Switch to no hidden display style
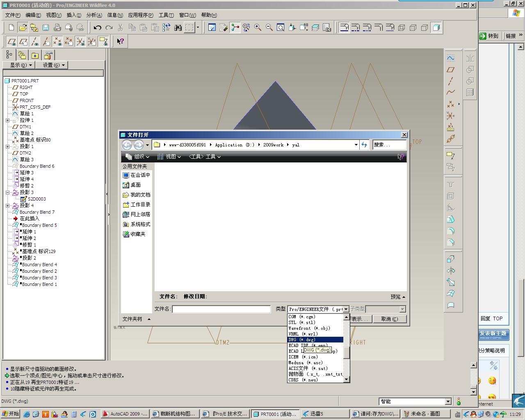525x420 pixels. click(x=425, y=27)
